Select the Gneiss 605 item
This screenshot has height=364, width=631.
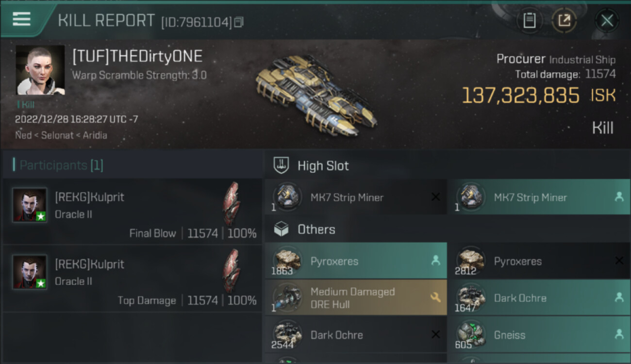tap(539, 334)
